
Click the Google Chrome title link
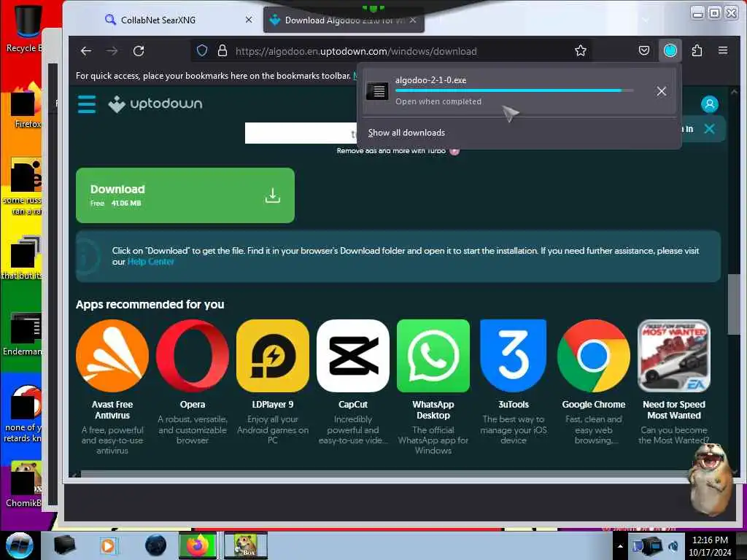coord(594,404)
